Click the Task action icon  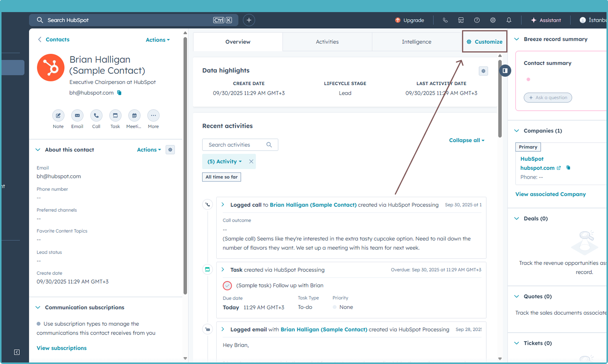(x=115, y=116)
